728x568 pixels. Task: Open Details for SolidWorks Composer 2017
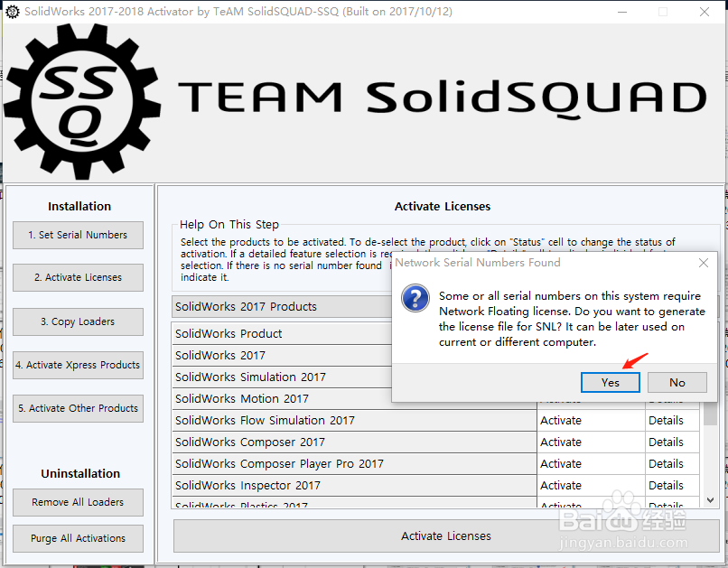(x=672, y=442)
